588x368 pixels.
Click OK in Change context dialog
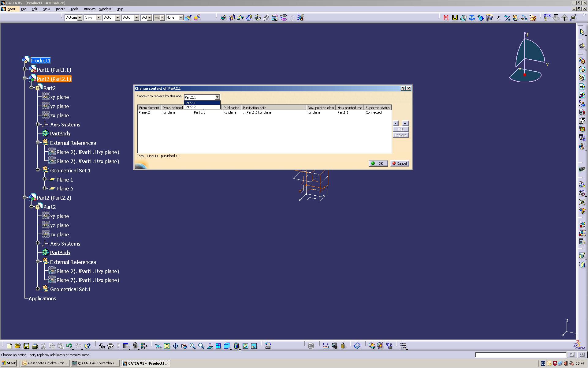(x=378, y=163)
